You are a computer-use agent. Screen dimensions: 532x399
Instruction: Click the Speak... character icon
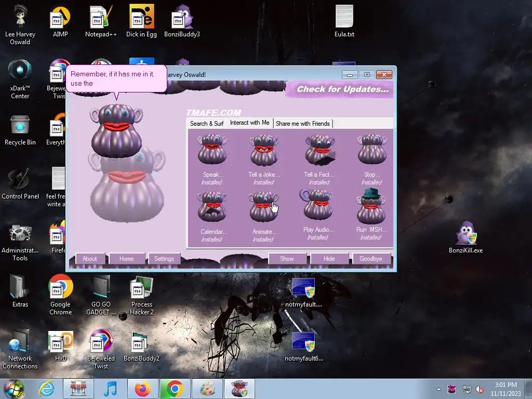(x=212, y=149)
